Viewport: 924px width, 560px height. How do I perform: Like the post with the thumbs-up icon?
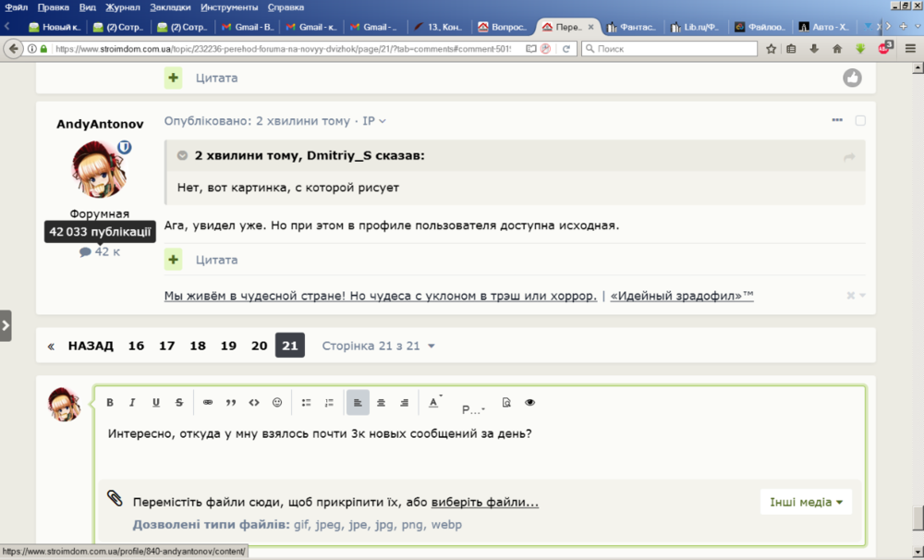tap(852, 79)
